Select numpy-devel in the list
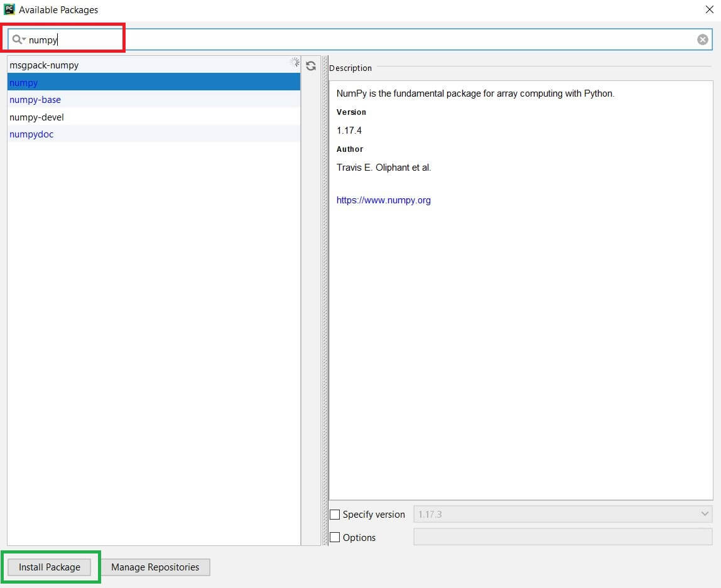Screen dimensions: 721x588 (x=154, y=117)
